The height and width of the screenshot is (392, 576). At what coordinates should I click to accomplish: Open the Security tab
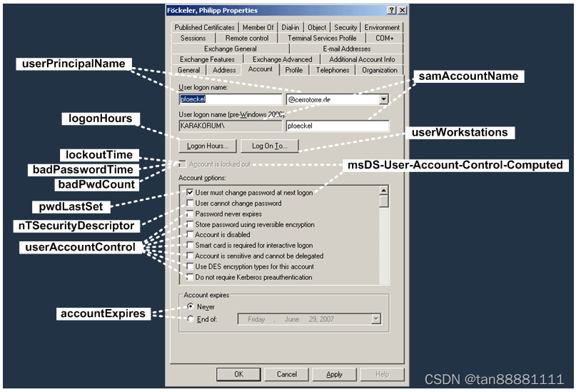[345, 28]
